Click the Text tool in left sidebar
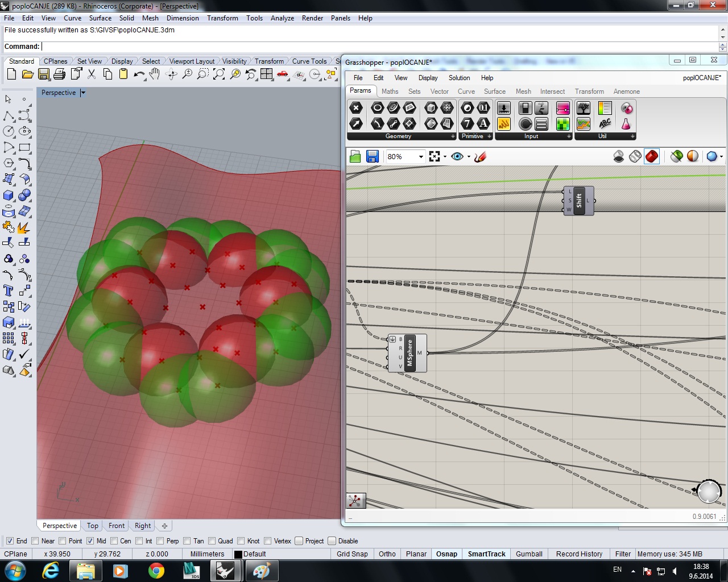Viewport: 728px width, 582px height. [9, 290]
